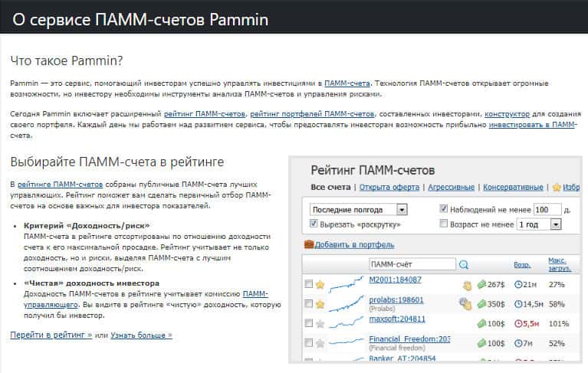The image size is (588, 373).
Task: Open the maxsoft:204811 account link
Action: click(x=397, y=319)
